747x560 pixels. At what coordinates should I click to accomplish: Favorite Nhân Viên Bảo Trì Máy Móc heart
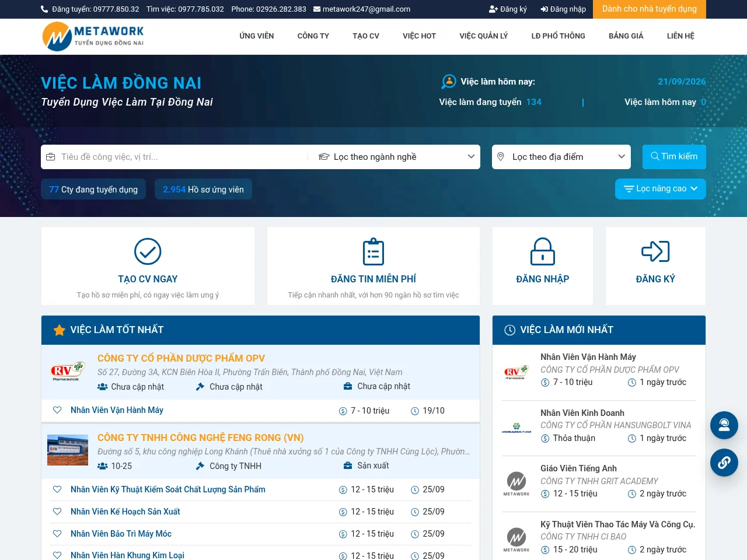(57, 534)
